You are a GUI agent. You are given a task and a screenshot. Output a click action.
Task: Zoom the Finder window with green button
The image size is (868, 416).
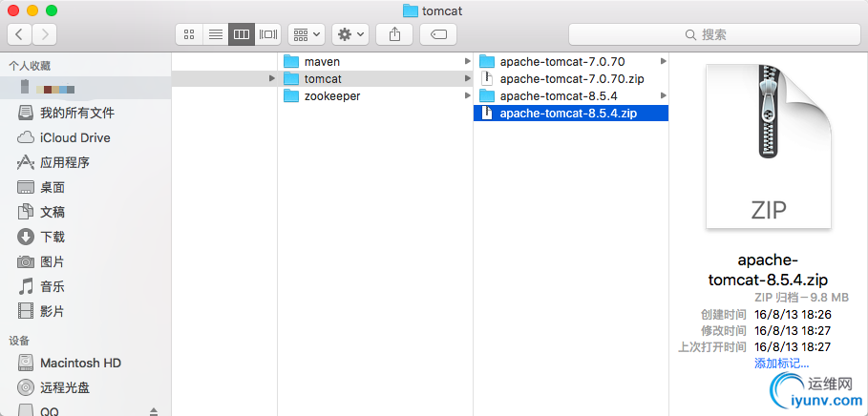52,10
